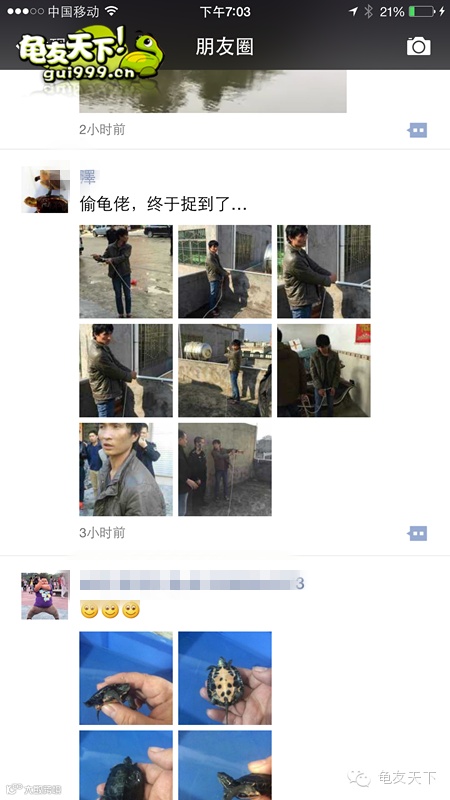Open the first photo of the man on the street
450x800 pixels.
coord(126,271)
